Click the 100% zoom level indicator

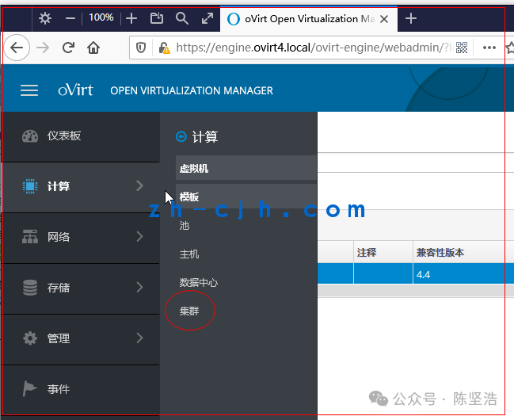pos(101,17)
